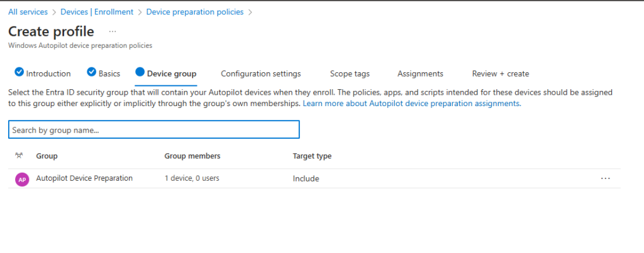644x253 pixels.
Task: Go to the Configuration settings tab
Action: pyautogui.click(x=260, y=73)
